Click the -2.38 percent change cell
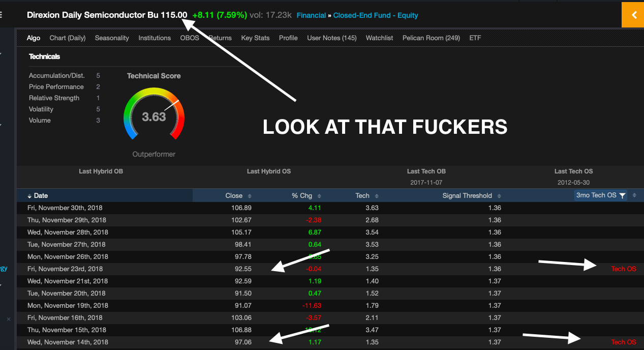This screenshot has width=644, height=350. [x=314, y=220]
